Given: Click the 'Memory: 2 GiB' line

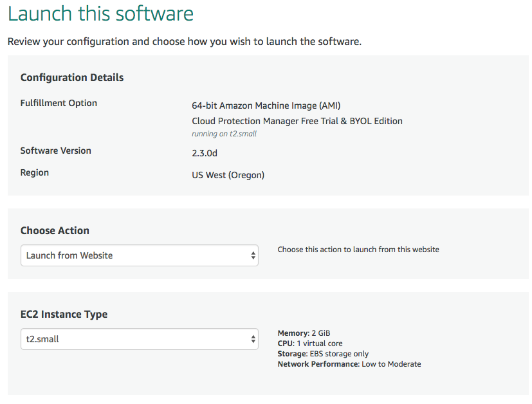Looking at the screenshot, I should (304, 333).
